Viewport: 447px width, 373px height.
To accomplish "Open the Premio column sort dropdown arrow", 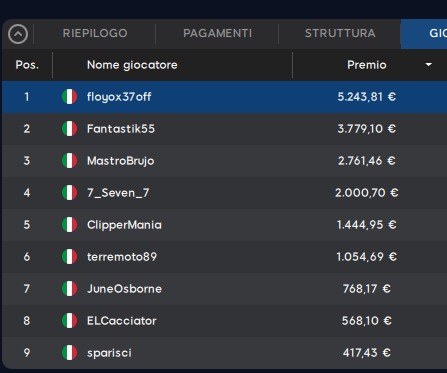I will [429, 65].
